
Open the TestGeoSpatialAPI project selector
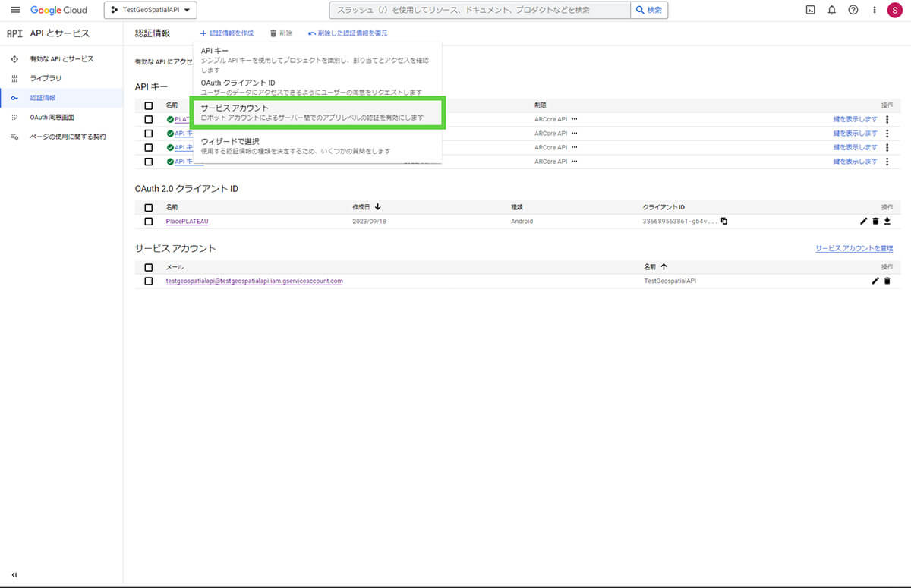(x=150, y=10)
